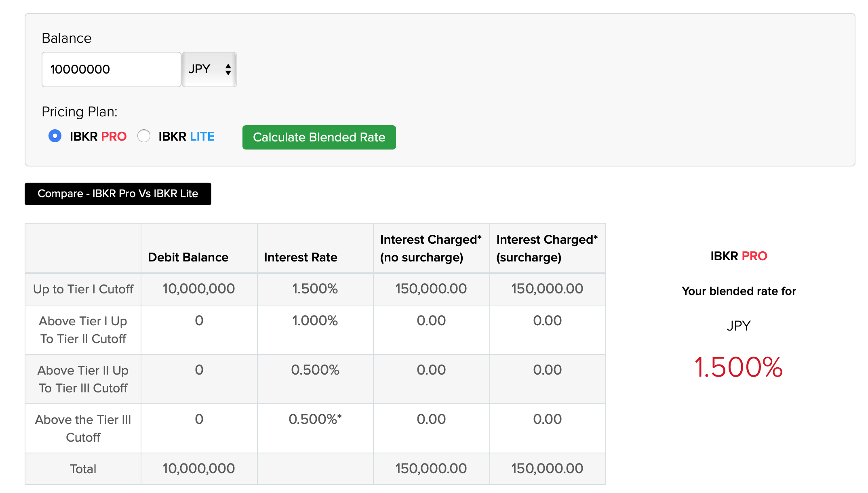Click the Balance amount input field

(x=112, y=70)
